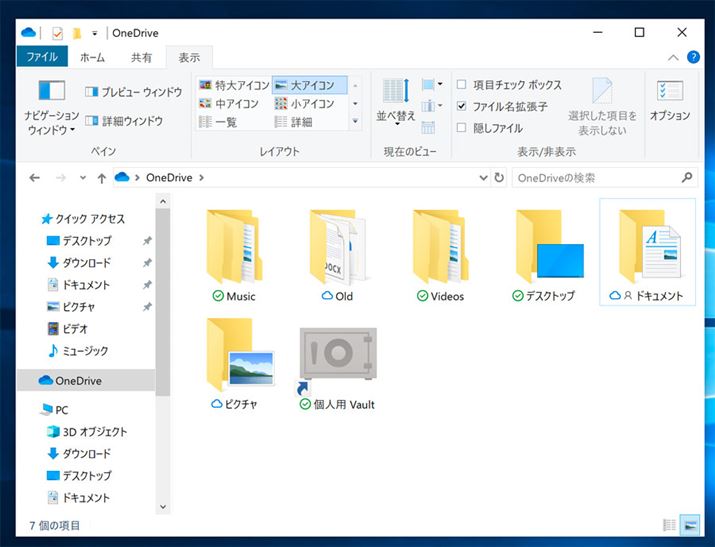Go up one folder level
Screen dimensions: 715x547
point(101,178)
